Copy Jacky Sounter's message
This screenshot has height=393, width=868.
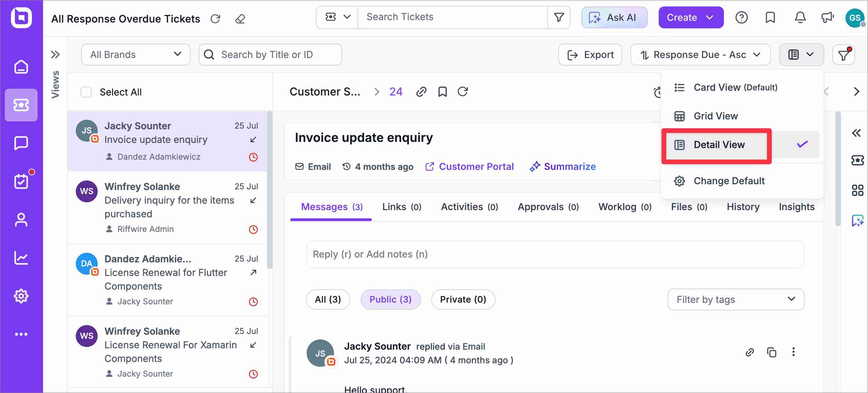click(x=772, y=352)
